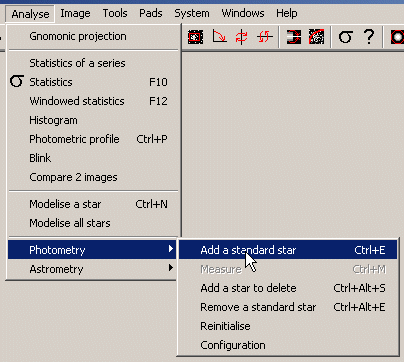
Task: Click the vertical-axis flip icon
Action: click(x=242, y=37)
